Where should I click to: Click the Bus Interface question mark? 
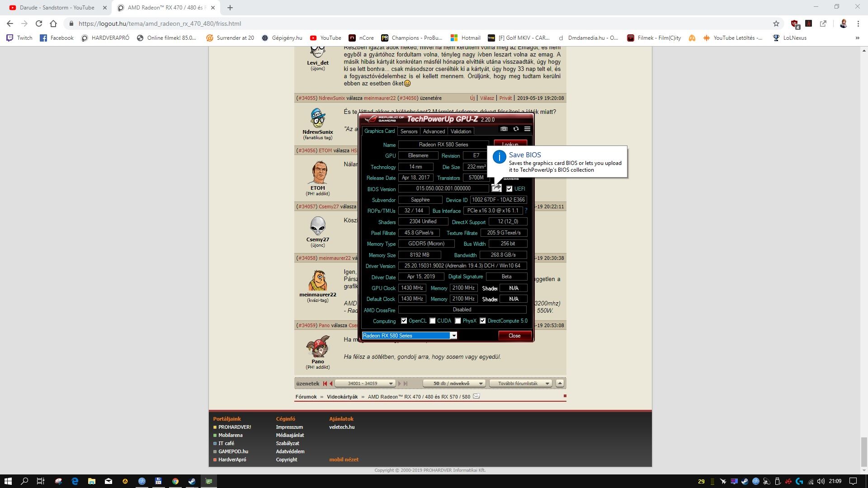click(x=526, y=211)
